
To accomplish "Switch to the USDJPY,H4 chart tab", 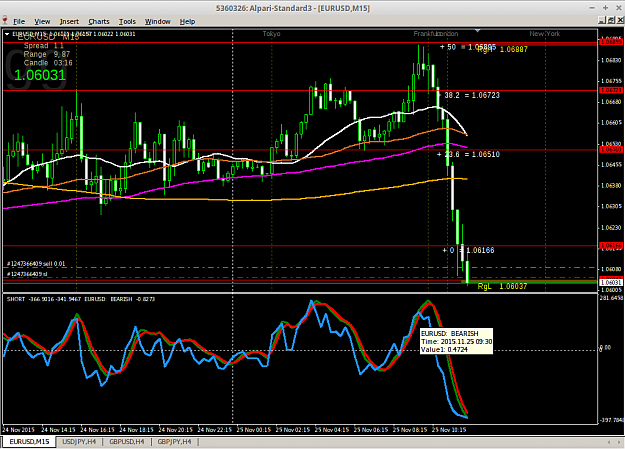I will (x=79, y=441).
